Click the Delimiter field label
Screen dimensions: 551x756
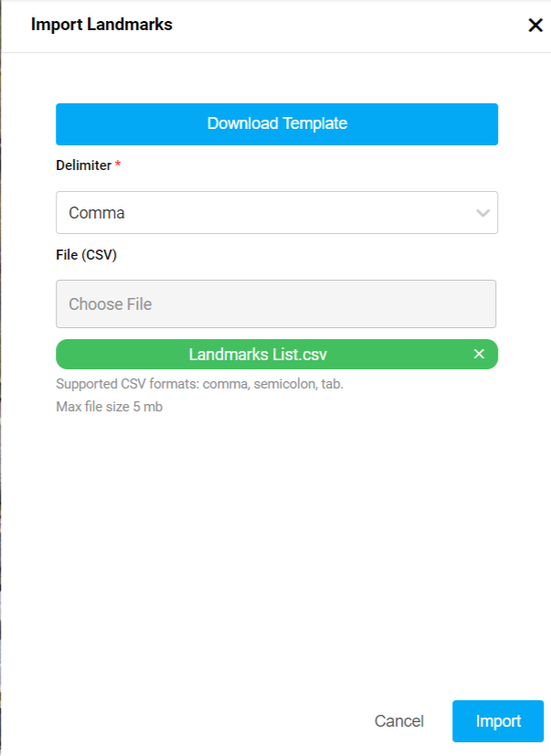pyautogui.click(x=83, y=165)
